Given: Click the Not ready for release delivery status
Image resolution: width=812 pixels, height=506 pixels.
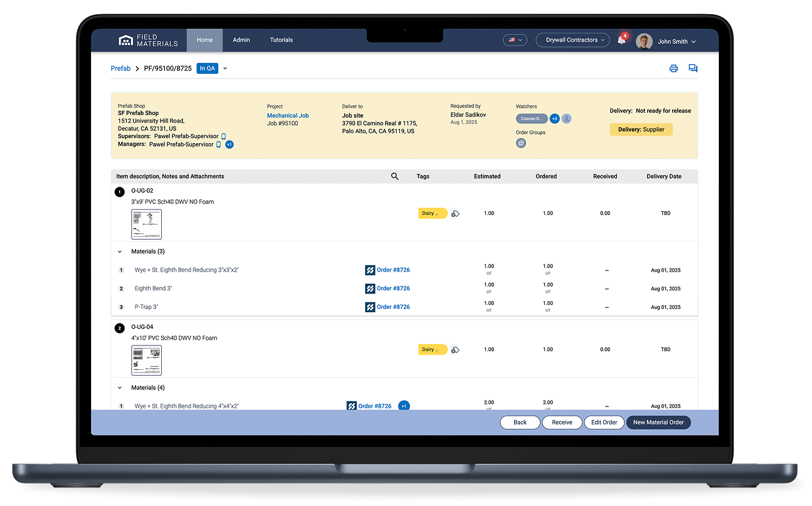Looking at the screenshot, I should (x=663, y=111).
